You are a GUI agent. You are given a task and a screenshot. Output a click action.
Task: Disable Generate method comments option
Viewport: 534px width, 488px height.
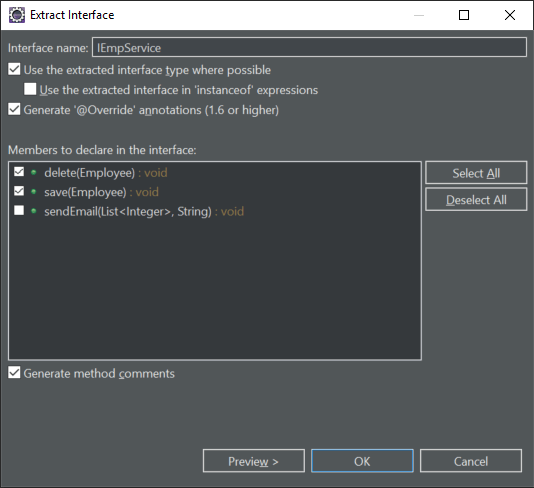click(14, 373)
